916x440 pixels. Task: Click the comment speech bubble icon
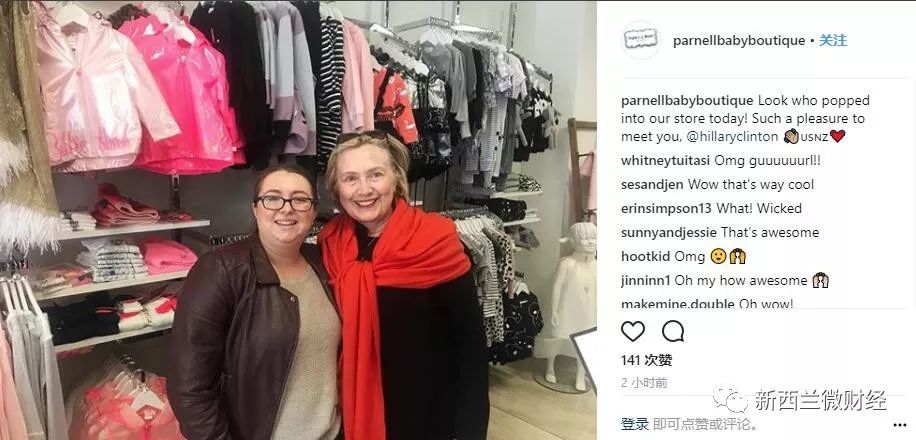673,331
